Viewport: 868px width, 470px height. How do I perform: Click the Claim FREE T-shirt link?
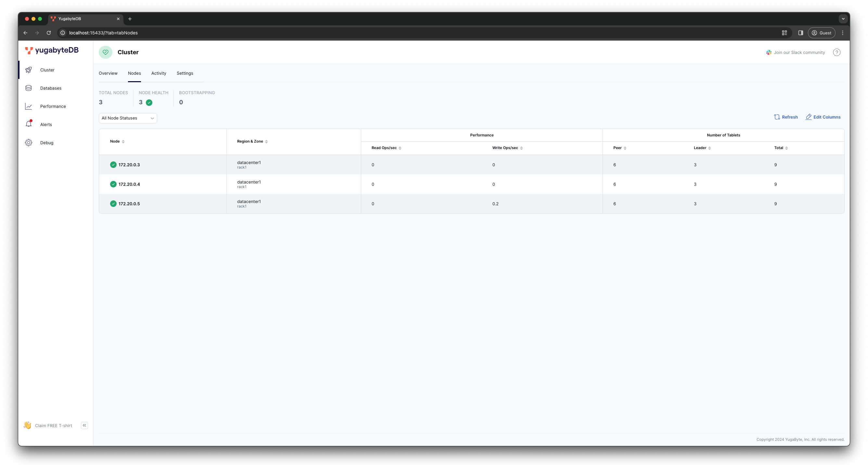tap(53, 425)
